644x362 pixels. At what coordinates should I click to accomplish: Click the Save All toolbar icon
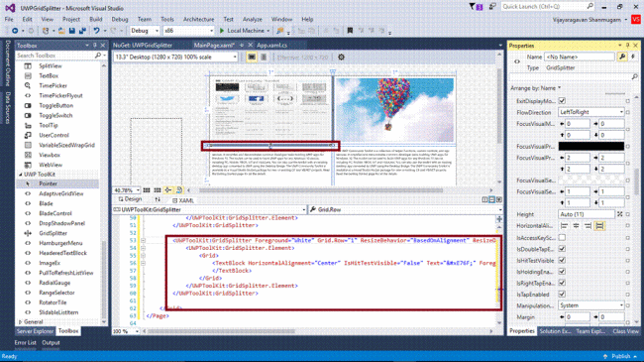click(82, 31)
